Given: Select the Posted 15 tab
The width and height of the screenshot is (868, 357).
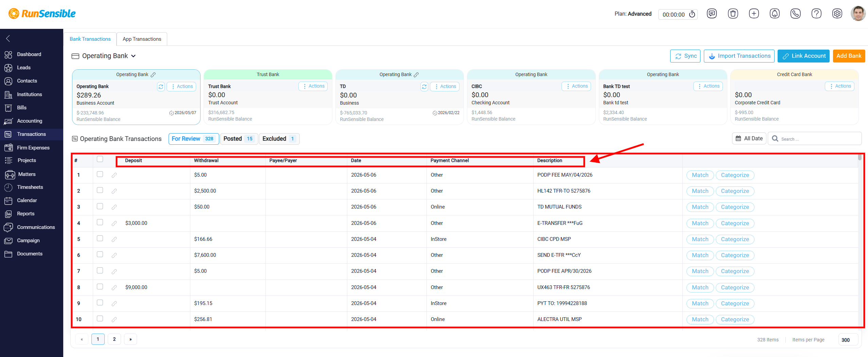Looking at the screenshot, I should pos(239,139).
